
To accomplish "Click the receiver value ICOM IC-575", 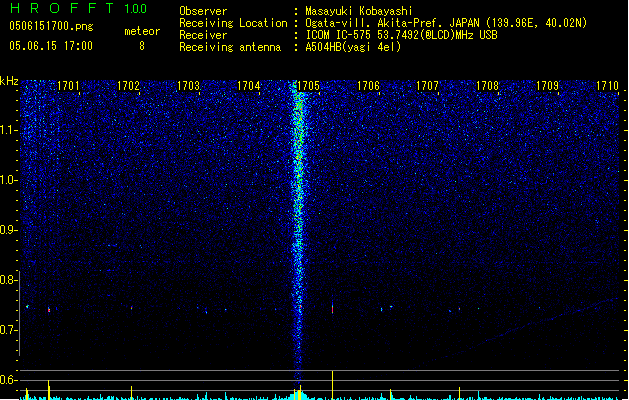I will pos(339,35).
